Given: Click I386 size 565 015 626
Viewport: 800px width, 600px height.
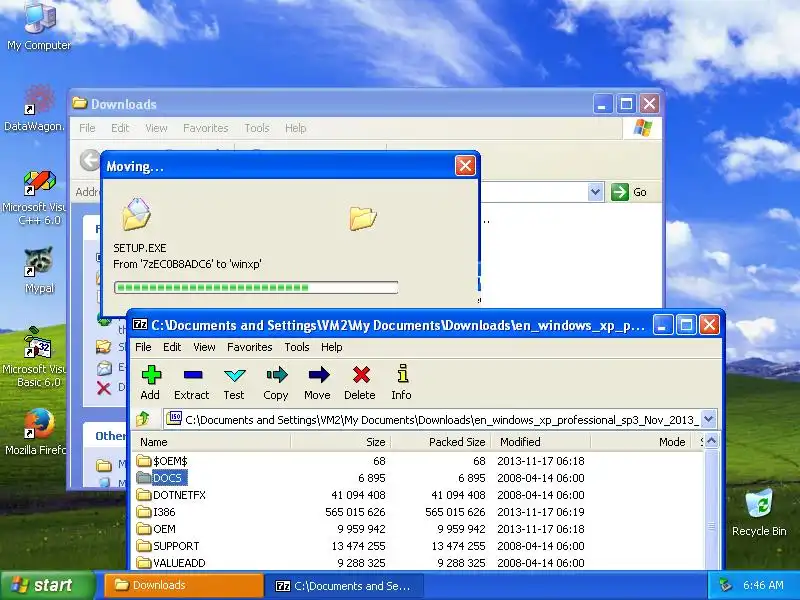Looking at the screenshot, I should [355, 512].
